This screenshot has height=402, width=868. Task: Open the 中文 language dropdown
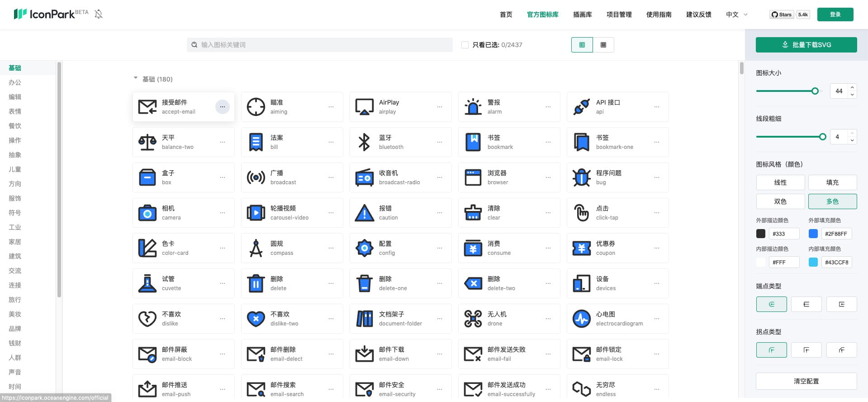pos(737,14)
